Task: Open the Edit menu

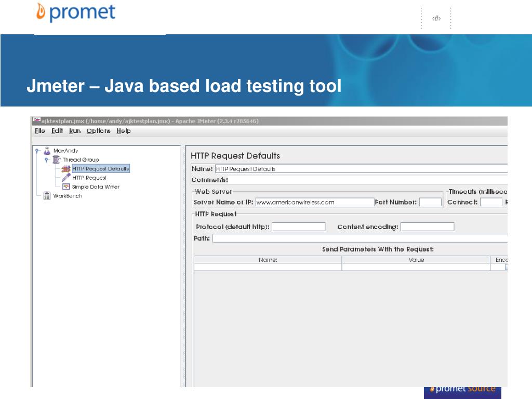Action: tap(57, 131)
